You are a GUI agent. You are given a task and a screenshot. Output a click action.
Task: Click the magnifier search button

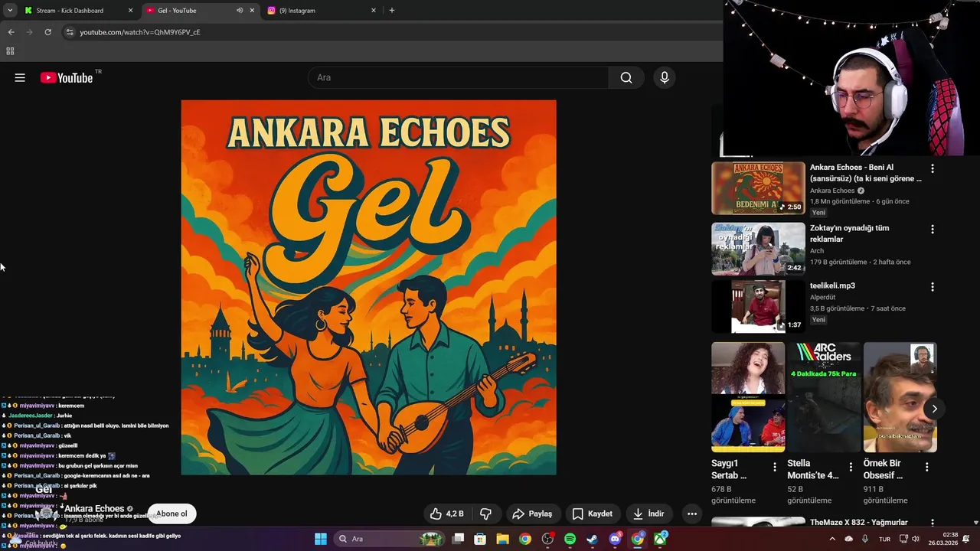coord(626,77)
